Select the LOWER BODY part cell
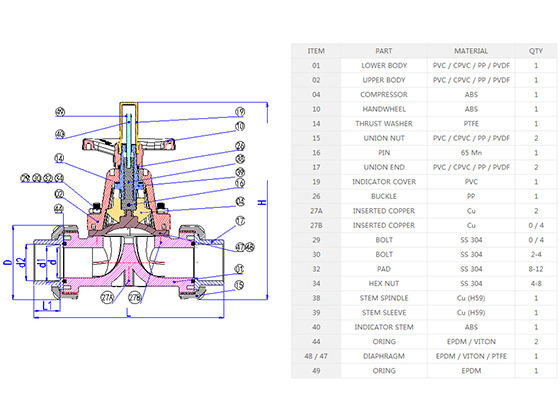Viewport: 560px width, 420px height. tap(384, 66)
